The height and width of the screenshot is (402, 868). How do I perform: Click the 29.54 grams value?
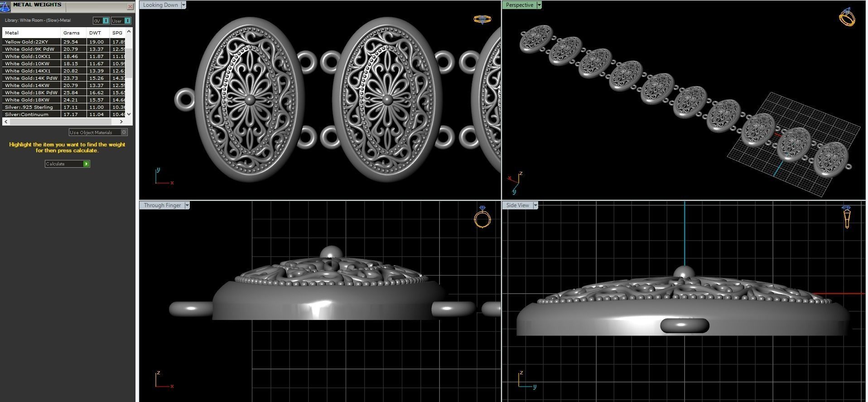coord(70,42)
